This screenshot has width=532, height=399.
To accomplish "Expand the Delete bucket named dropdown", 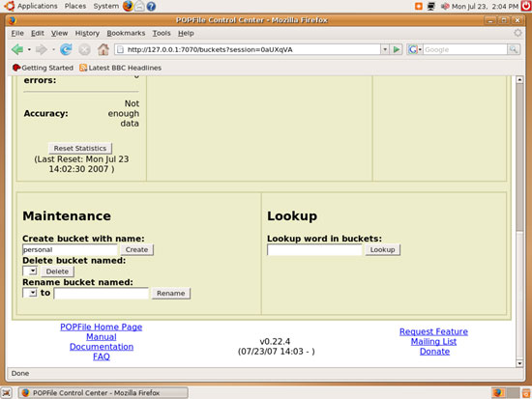I will tap(30, 271).
